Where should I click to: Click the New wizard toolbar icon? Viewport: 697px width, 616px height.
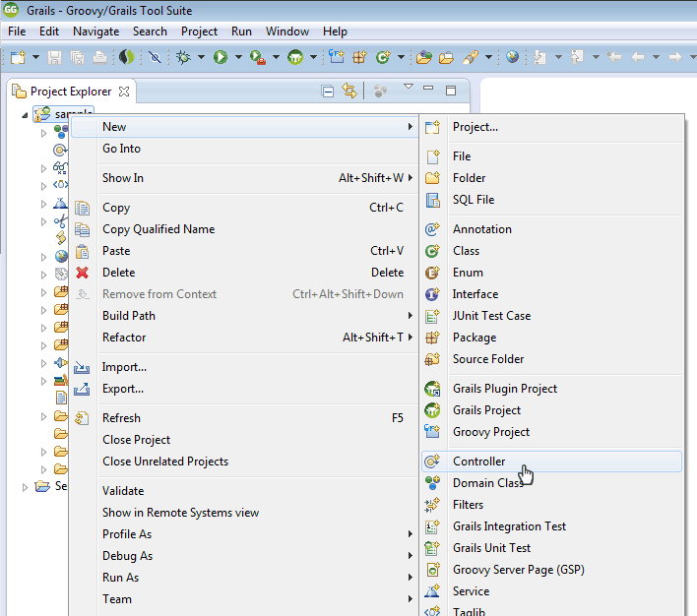click(x=19, y=57)
